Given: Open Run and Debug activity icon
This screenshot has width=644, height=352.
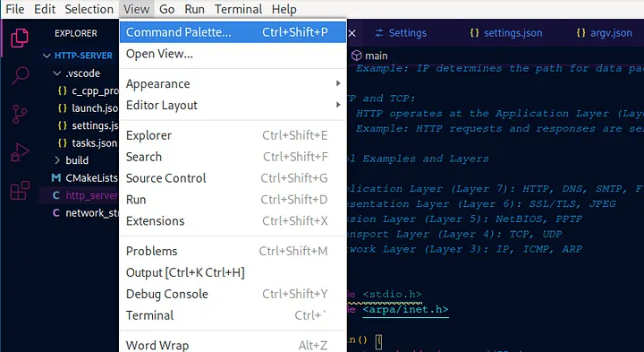Looking at the screenshot, I should tap(20, 152).
